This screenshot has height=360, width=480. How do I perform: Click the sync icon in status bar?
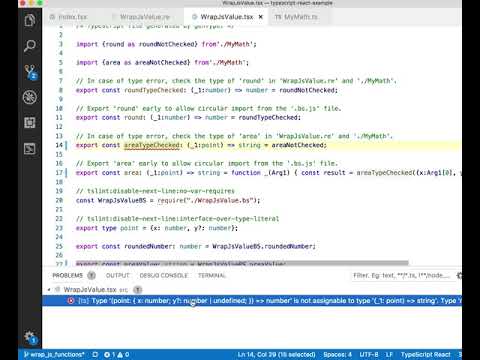pos(95,355)
